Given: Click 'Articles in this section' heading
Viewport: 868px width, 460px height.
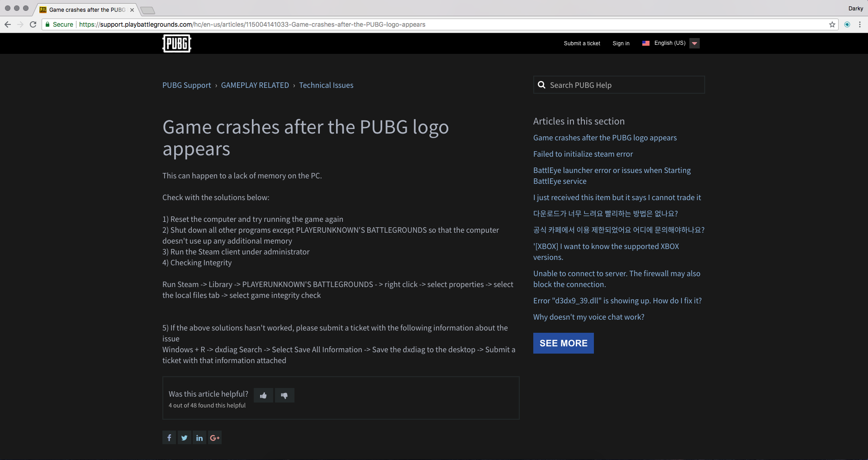Looking at the screenshot, I should [579, 121].
